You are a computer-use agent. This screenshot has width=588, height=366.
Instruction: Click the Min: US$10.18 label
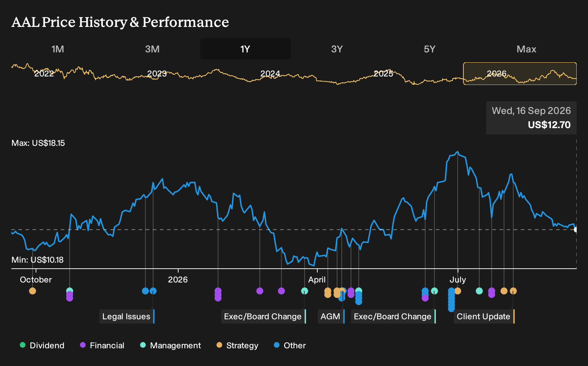coord(38,260)
